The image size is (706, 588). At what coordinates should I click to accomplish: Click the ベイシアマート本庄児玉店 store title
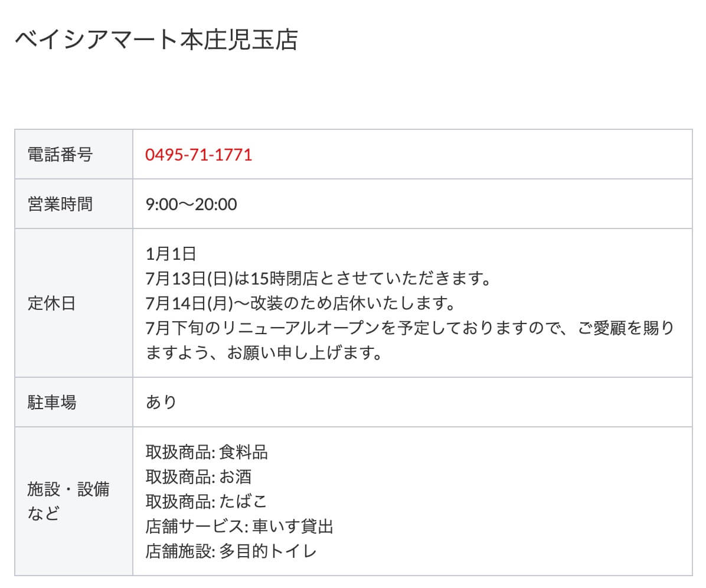[156, 40]
